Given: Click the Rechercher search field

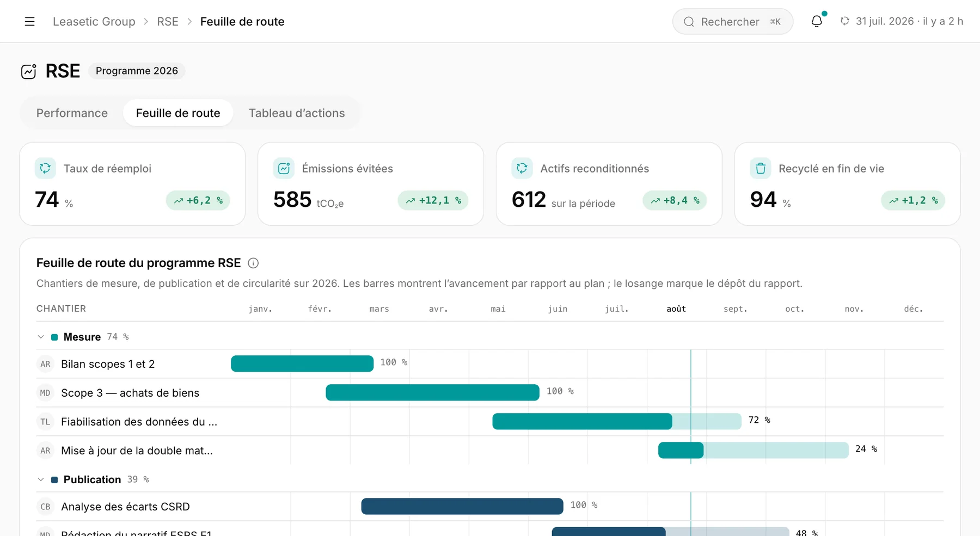Looking at the screenshot, I should click(733, 22).
